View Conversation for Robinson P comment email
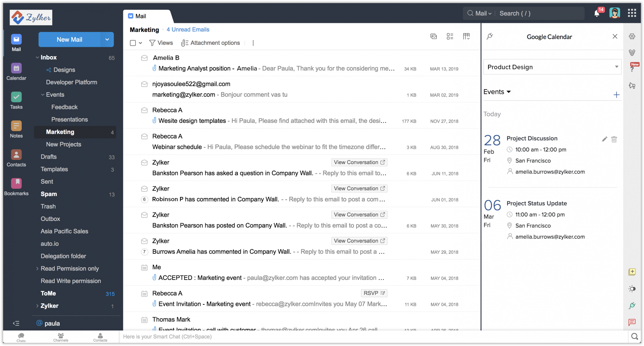644x346 pixels. point(359,188)
